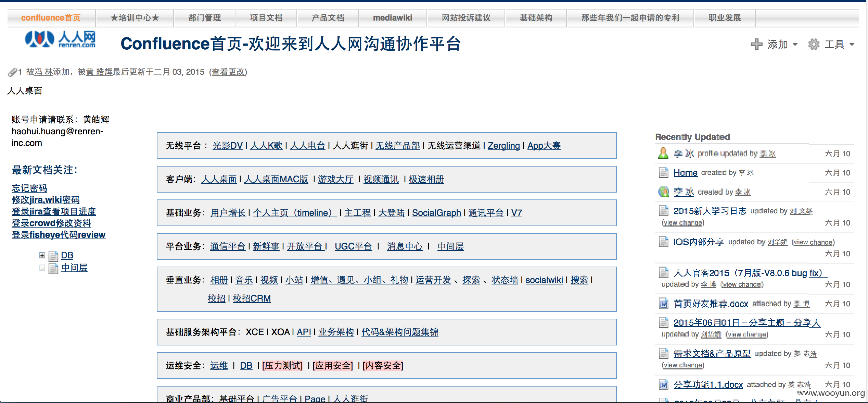Open the SocialGraph link
The height and width of the screenshot is (403, 868).
[436, 213]
